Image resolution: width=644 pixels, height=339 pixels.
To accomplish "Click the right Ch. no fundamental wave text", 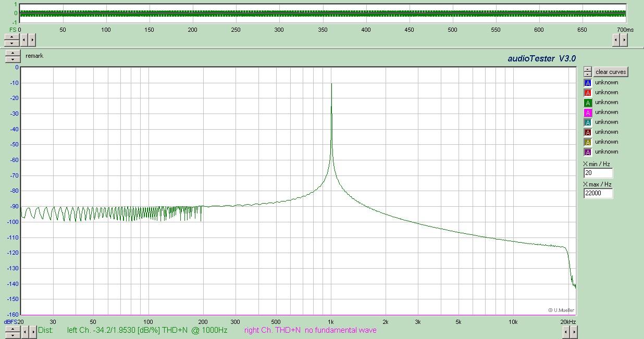I will click(x=310, y=330).
